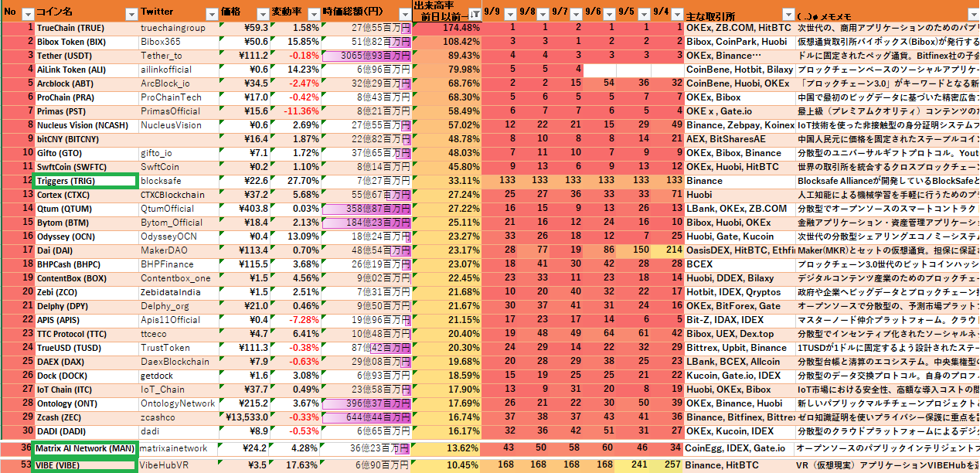Select the Triggers (TRIG) coin name cell
Image resolution: width=980 pixels, height=473 pixels.
[x=86, y=181]
